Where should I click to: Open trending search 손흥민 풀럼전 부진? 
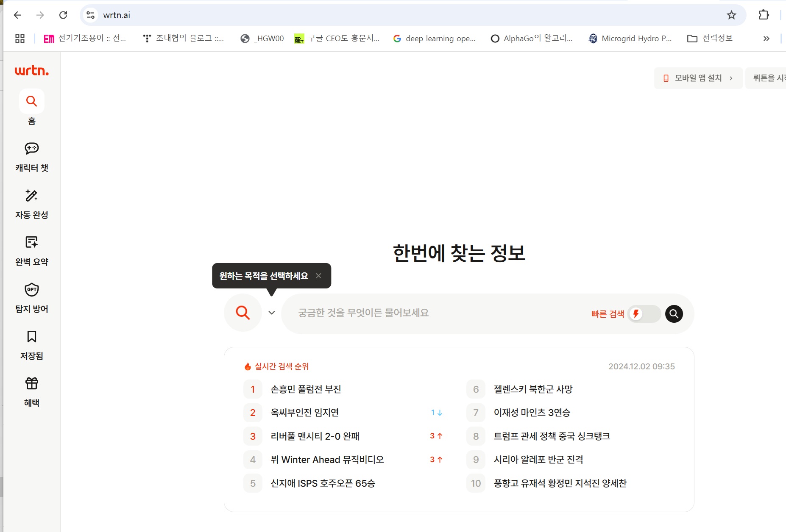pos(306,389)
